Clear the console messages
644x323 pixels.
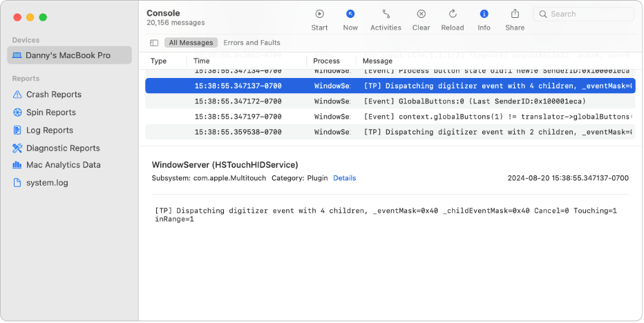[421, 14]
